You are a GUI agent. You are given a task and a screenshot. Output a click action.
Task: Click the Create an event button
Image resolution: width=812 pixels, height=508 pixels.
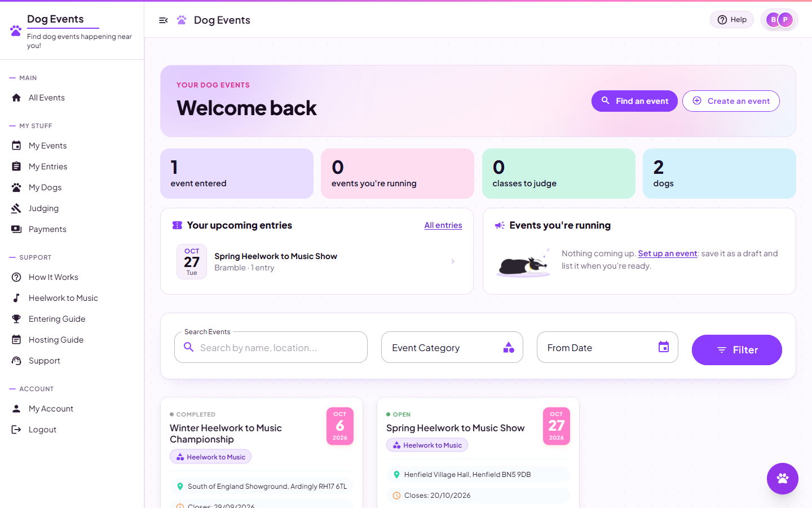pos(731,101)
